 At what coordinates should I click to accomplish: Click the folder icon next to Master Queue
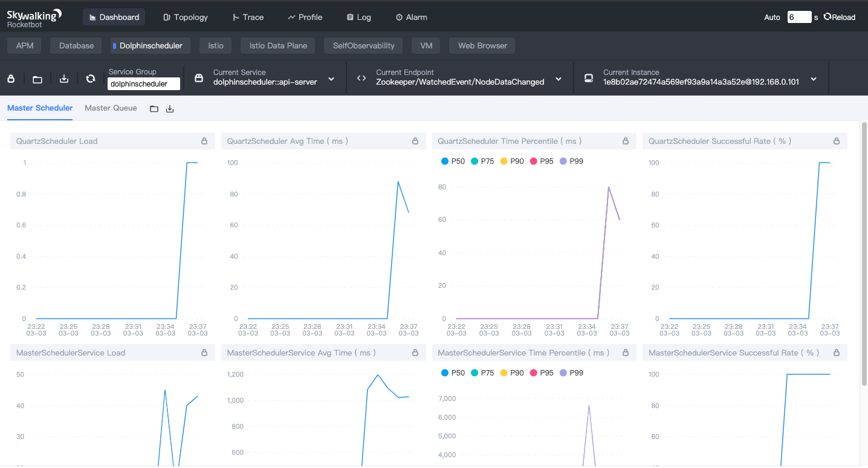(154, 109)
